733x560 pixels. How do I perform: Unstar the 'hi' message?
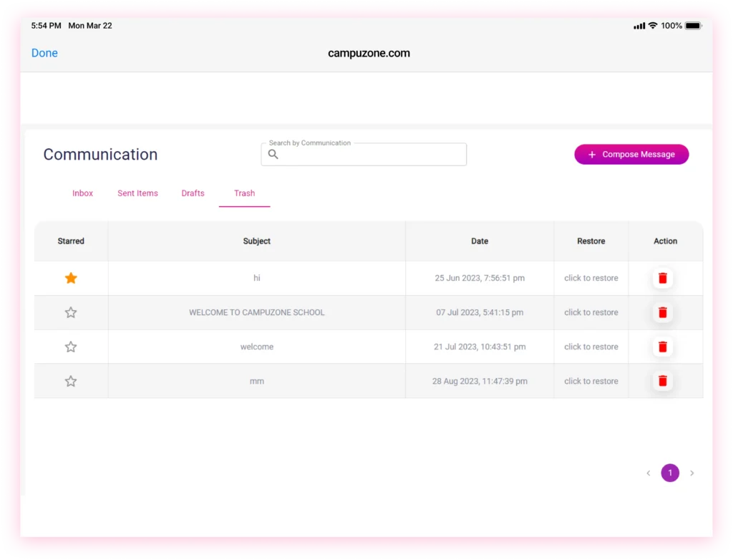tap(71, 279)
